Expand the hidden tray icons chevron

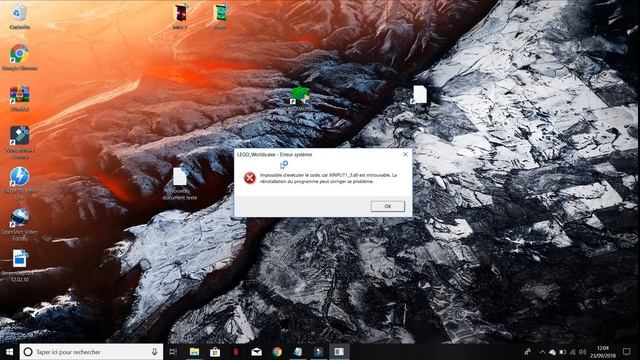pos(542,351)
